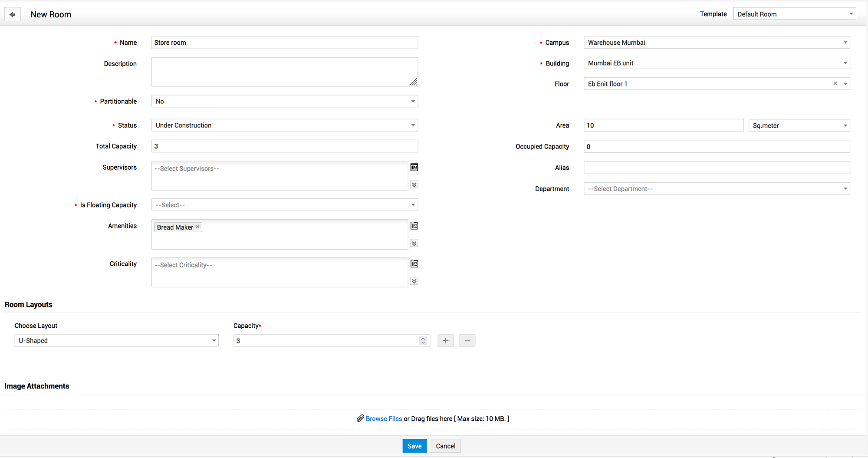Screen dimensions: 868x458
Task: Expand the Amenities field with the double-chevron icon
Action: pos(414,244)
